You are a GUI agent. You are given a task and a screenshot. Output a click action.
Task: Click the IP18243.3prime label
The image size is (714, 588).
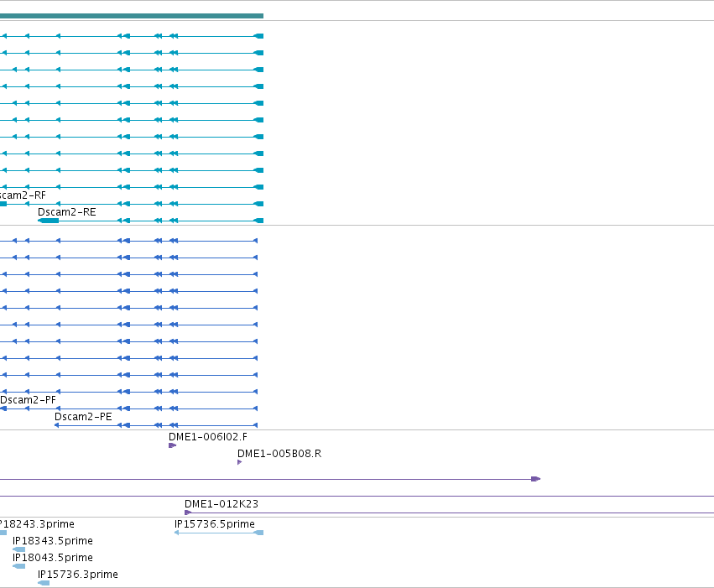[36, 524]
